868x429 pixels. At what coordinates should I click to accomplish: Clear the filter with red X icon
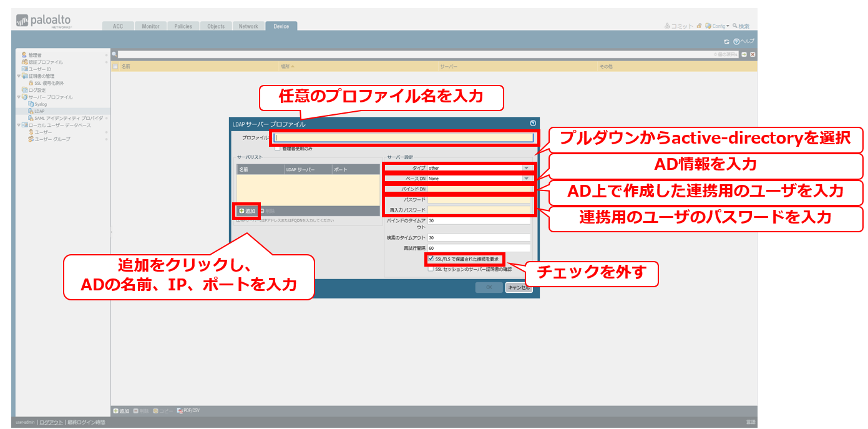coord(753,54)
